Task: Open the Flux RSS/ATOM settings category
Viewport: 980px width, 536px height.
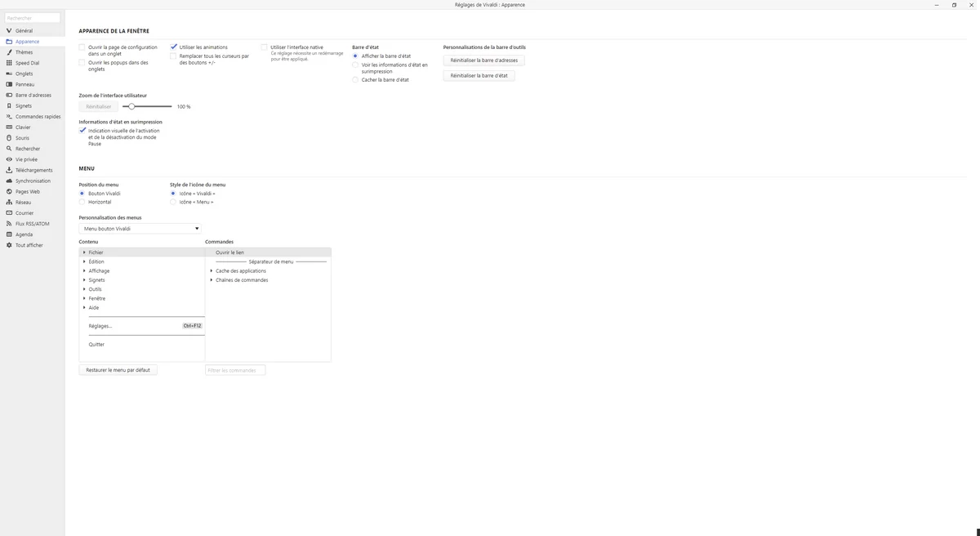Action: coord(33,224)
